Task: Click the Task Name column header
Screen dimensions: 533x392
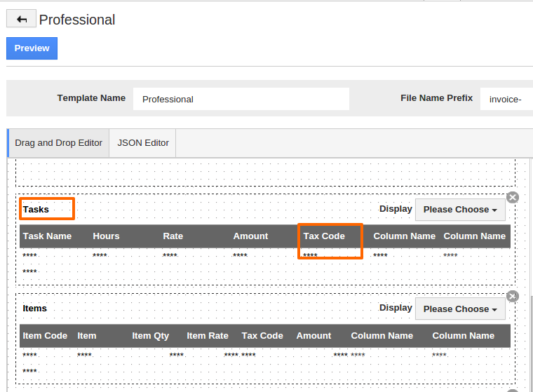Action: click(x=47, y=236)
